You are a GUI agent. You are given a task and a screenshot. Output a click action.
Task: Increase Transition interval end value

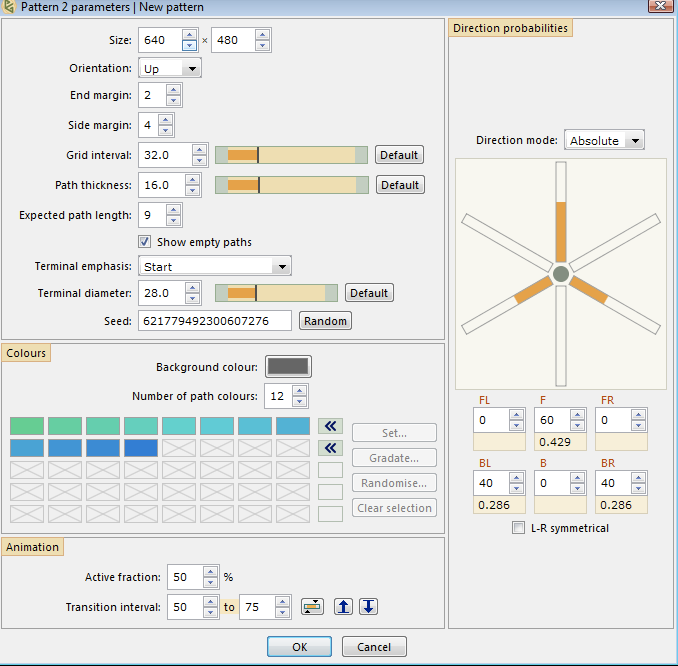pyautogui.click(x=282, y=602)
